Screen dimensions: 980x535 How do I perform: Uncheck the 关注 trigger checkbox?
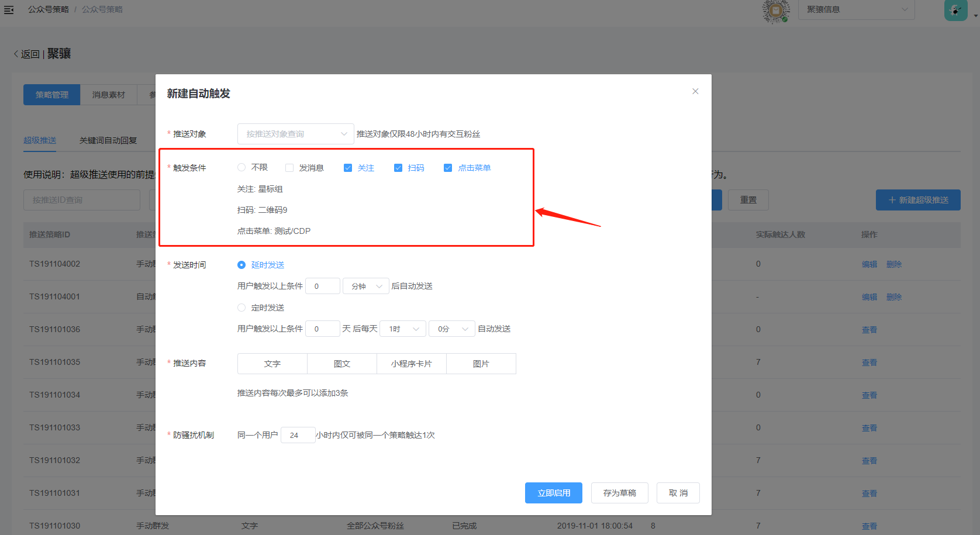click(348, 168)
